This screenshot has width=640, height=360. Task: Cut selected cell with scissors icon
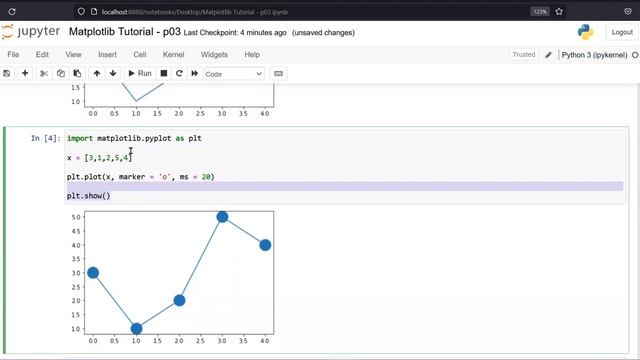point(44,73)
